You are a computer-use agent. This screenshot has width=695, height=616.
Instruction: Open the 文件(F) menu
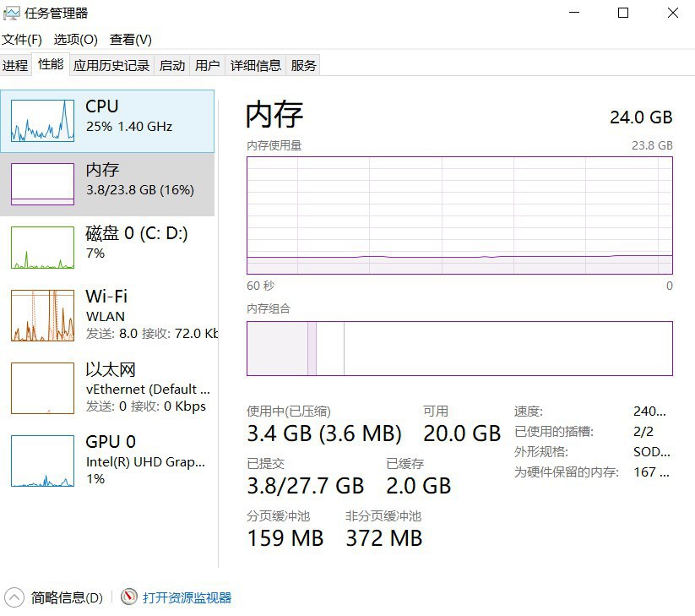click(22, 40)
